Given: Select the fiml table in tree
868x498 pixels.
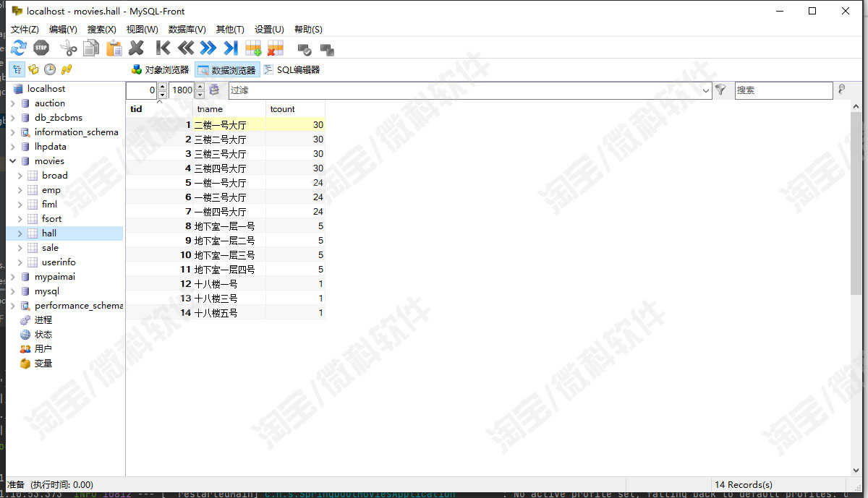Looking at the screenshot, I should [49, 205].
